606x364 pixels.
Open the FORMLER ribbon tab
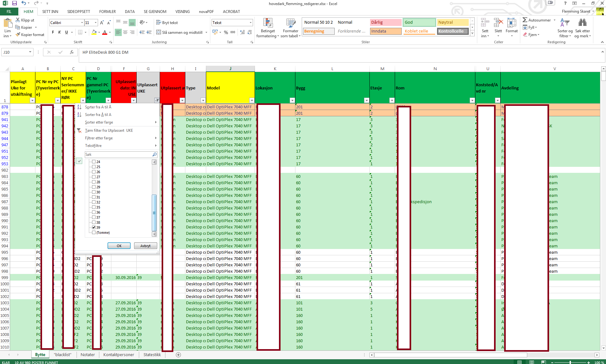pos(108,11)
